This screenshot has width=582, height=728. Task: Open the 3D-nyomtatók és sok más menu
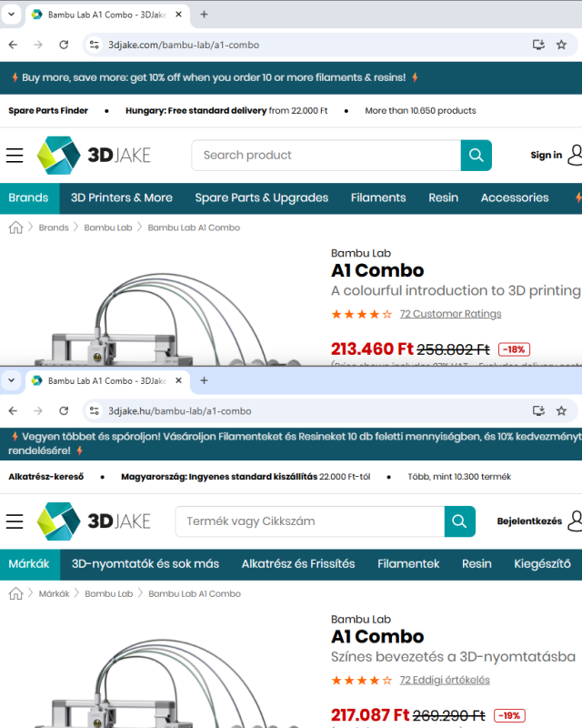pos(145,564)
